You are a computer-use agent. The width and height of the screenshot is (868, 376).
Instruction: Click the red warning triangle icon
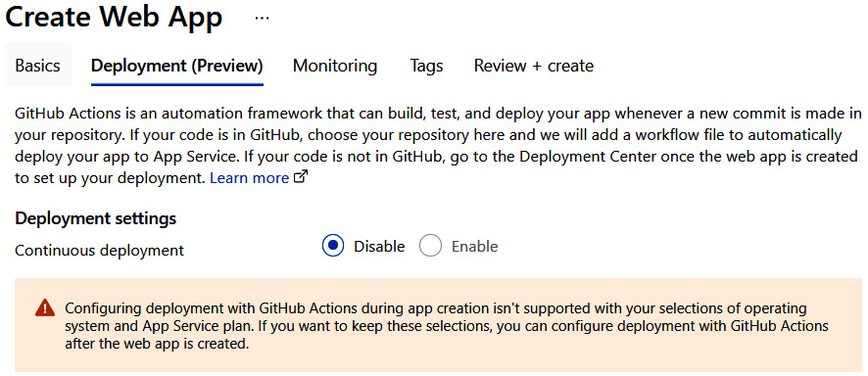coord(45,308)
